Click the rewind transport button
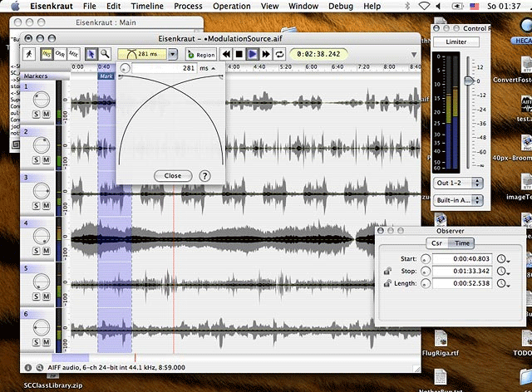The width and height of the screenshot is (532, 392). pyautogui.click(x=225, y=54)
